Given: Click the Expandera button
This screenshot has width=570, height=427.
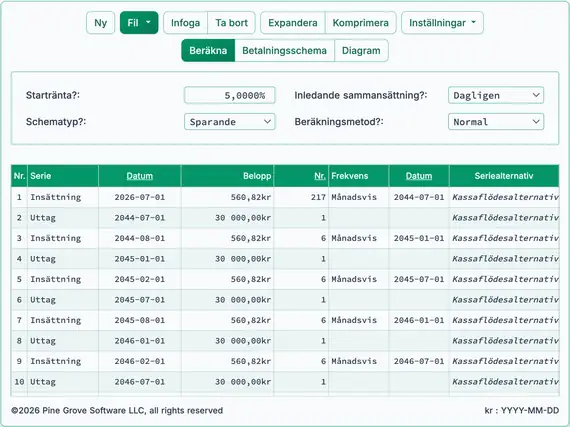Looking at the screenshot, I should [x=293, y=23].
